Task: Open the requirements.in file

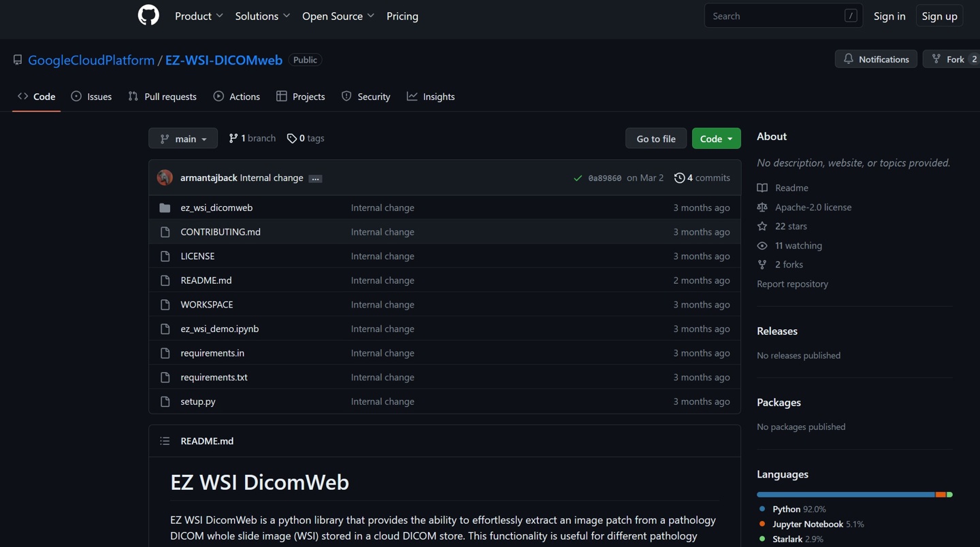Action: tap(212, 353)
